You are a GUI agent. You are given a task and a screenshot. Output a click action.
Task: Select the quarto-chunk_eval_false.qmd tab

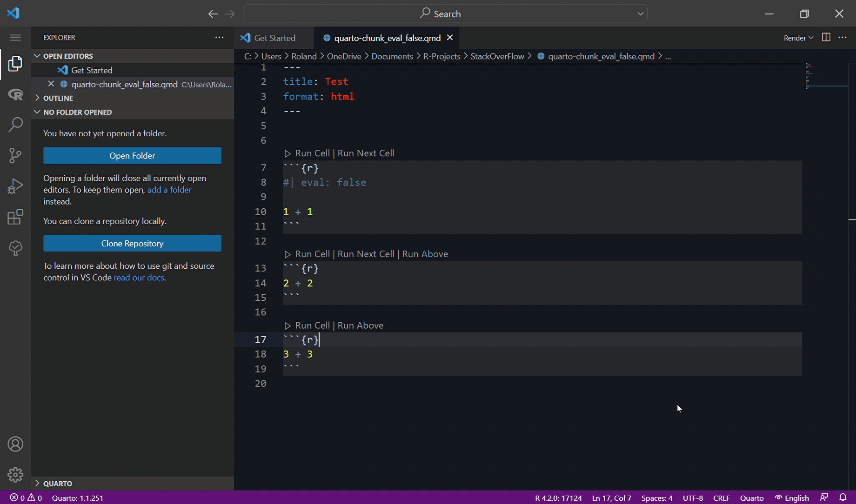tap(387, 38)
